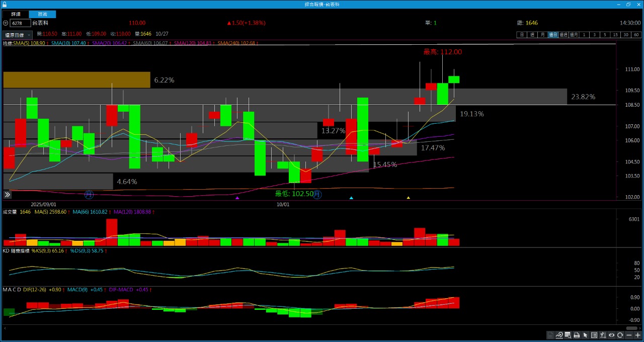644x342 pixels.
Task: Restore the window using the title bar restore button
Action: coord(628,4)
